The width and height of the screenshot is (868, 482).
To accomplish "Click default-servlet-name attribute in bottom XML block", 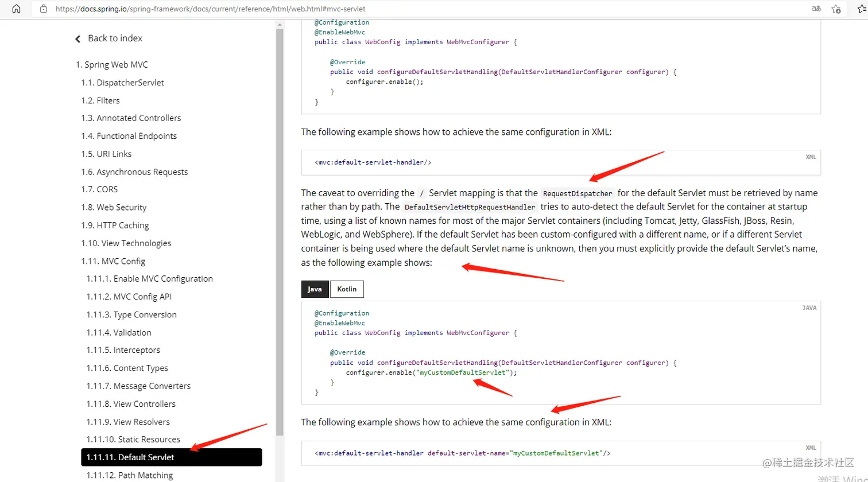I will 467,453.
